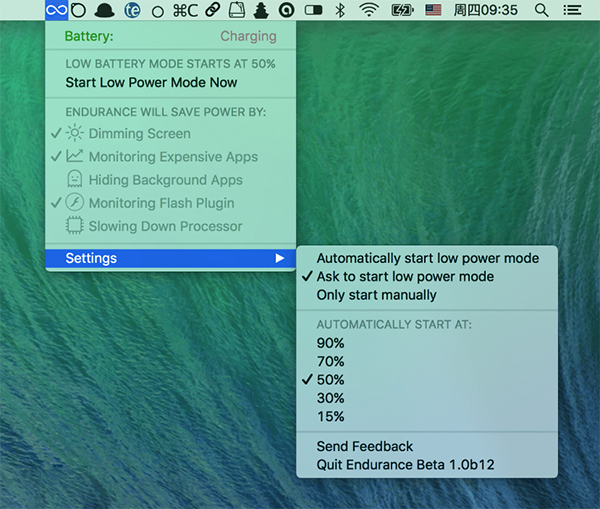Click the US flag input source icon

pos(433,10)
